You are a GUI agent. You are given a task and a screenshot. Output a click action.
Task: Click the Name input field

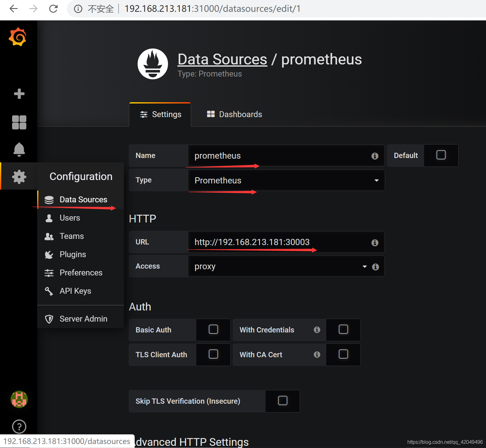tap(286, 156)
